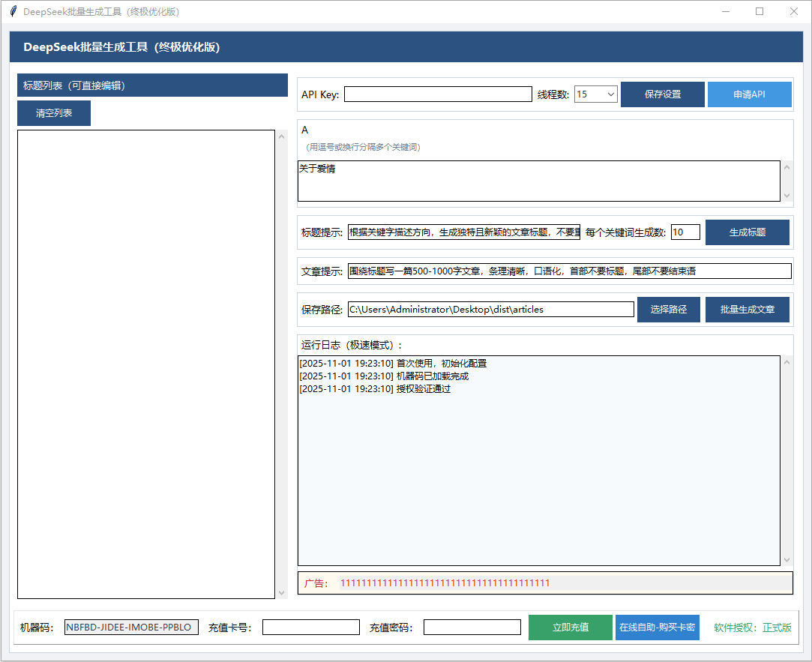The height and width of the screenshot is (662, 812).
Task: Select the 每个关键词生成数 count field
Action: (x=685, y=232)
